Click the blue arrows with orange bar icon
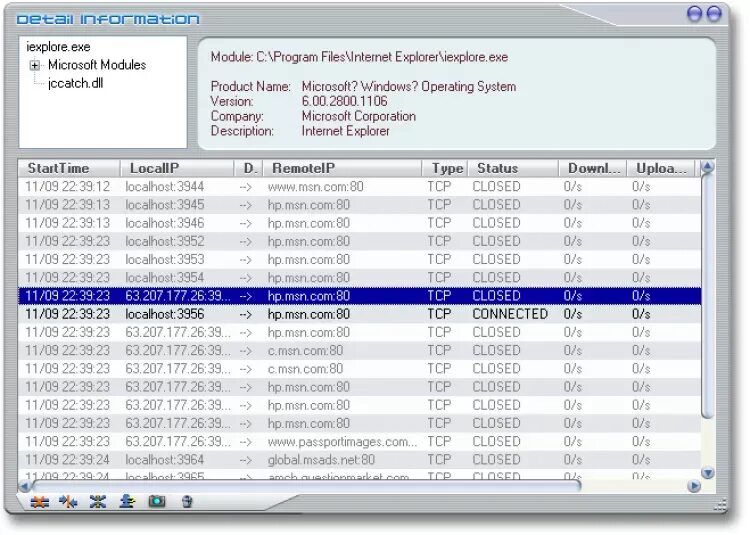 [x=68, y=502]
